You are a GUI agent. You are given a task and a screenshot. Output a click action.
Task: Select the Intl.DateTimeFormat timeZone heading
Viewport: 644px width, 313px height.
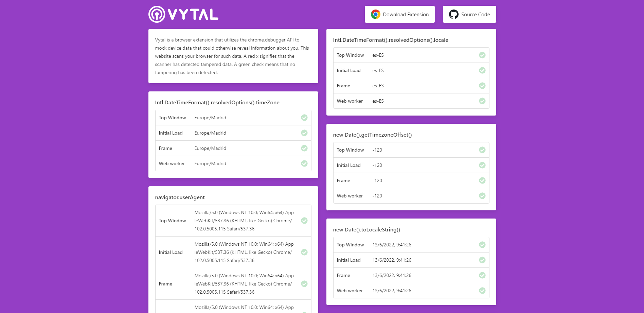pos(217,103)
